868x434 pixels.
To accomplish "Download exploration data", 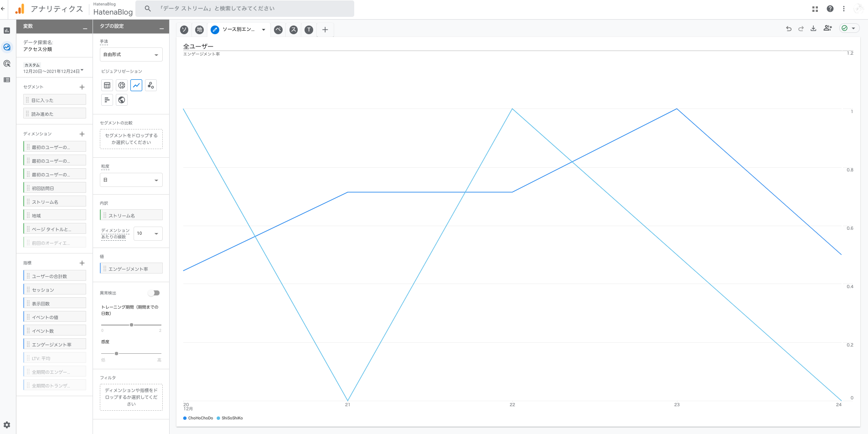I will click(x=813, y=29).
